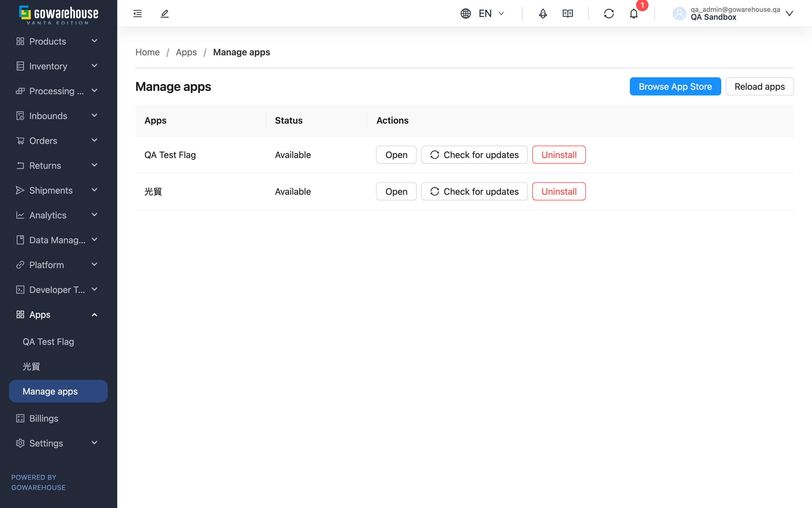Check for updates for 光貿
The image size is (812, 508).
(475, 192)
